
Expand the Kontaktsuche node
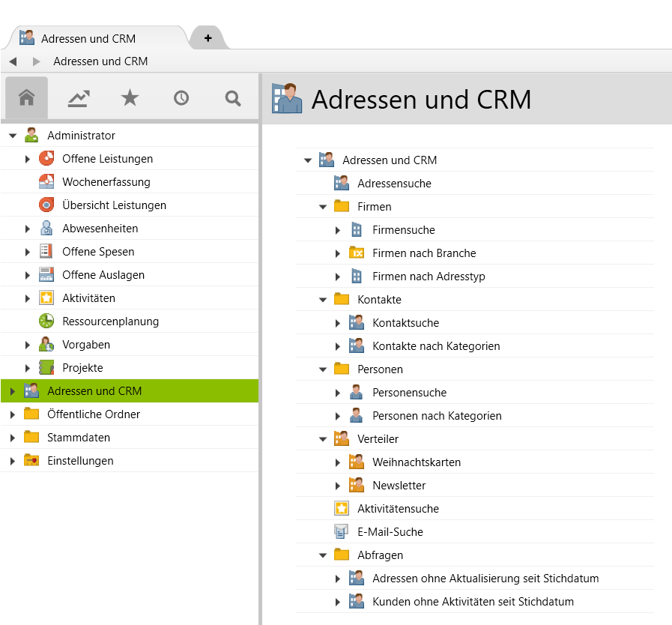[338, 323]
